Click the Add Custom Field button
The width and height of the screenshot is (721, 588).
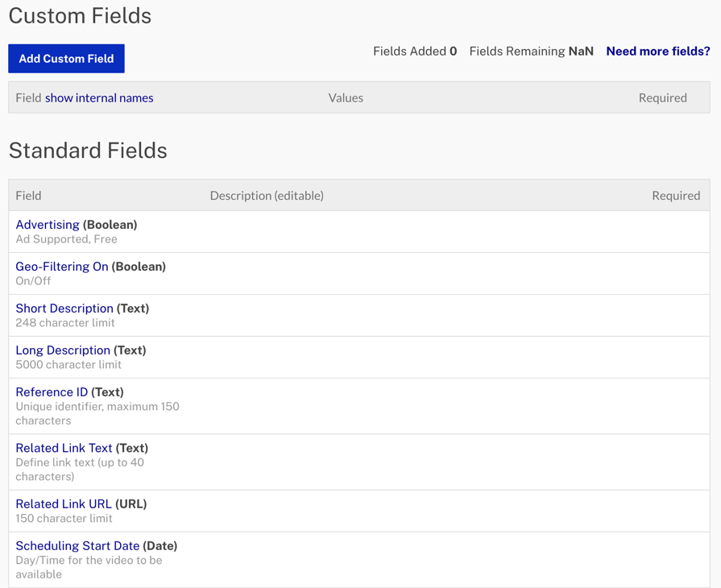point(66,58)
